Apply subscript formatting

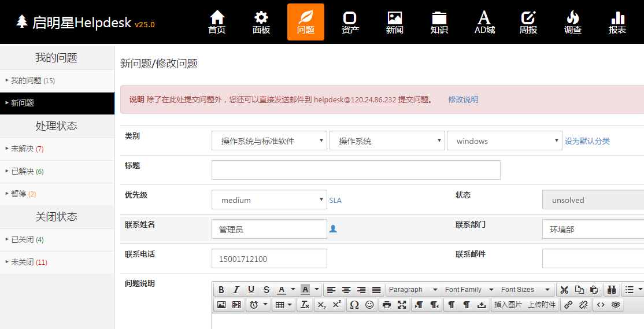[322, 305]
